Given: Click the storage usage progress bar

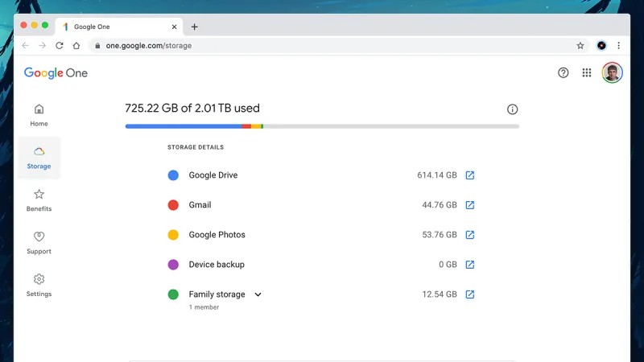Looking at the screenshot, I should tap(322, 126).
